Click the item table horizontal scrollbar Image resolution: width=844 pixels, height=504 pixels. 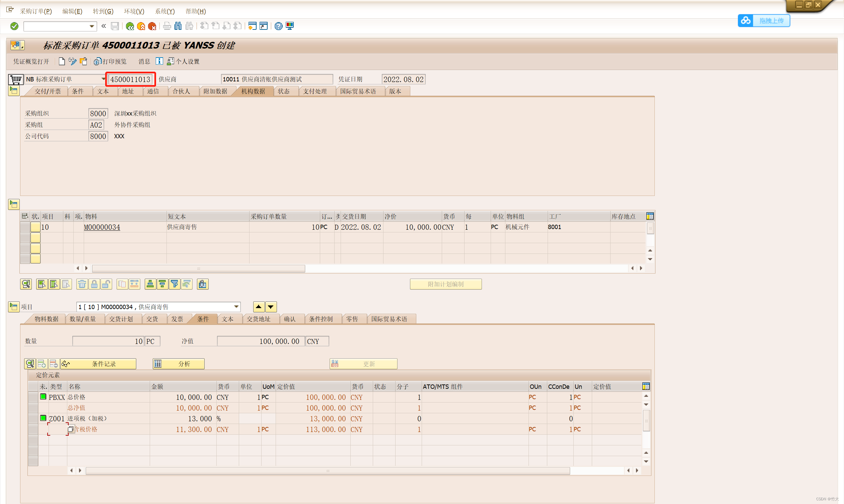click(198, 269)
